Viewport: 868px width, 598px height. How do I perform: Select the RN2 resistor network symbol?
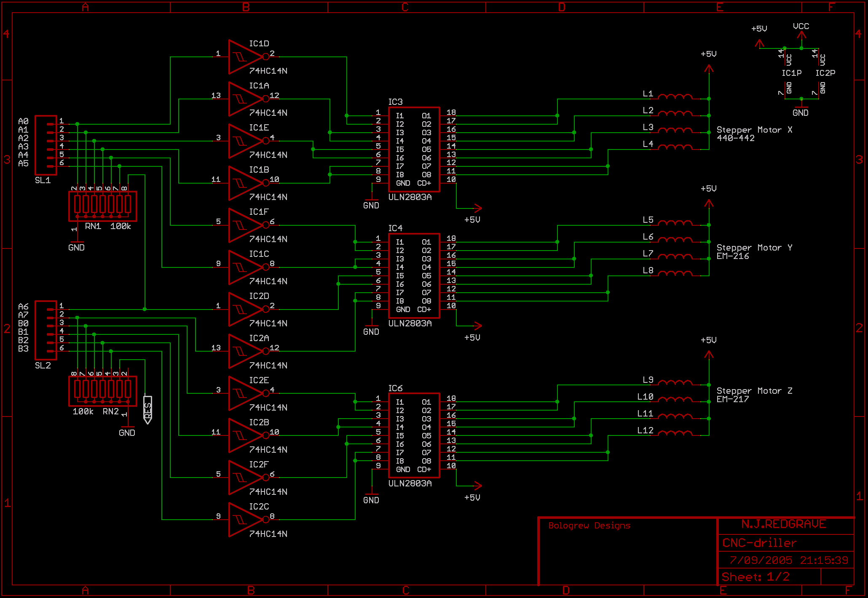point(103,391)
